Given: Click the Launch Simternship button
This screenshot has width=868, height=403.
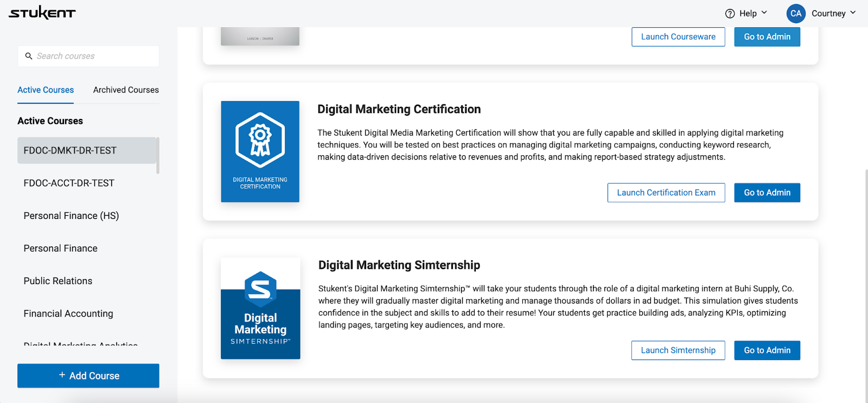Looking at the screenshot, I should coord(678,350).
